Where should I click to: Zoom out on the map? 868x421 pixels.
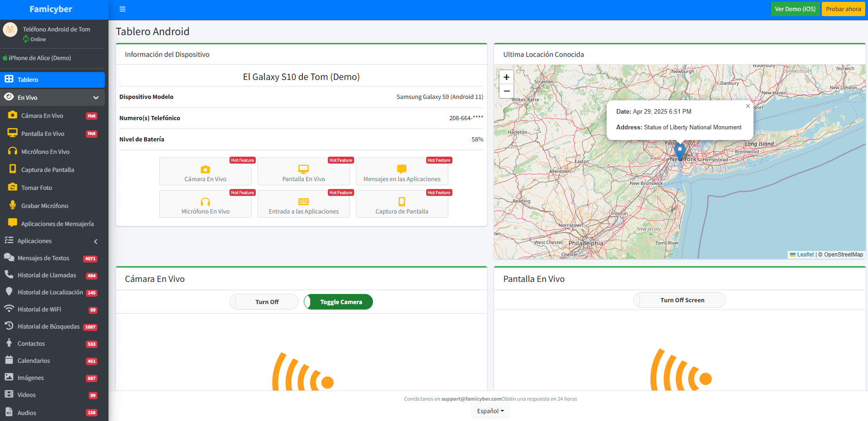coord(506,91)
